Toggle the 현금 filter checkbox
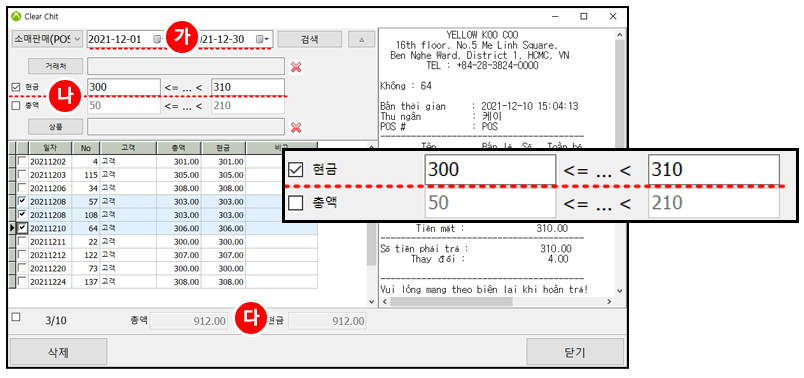Image resolution: width=804 pixels, height=378 pixels. tap(16, 87)
